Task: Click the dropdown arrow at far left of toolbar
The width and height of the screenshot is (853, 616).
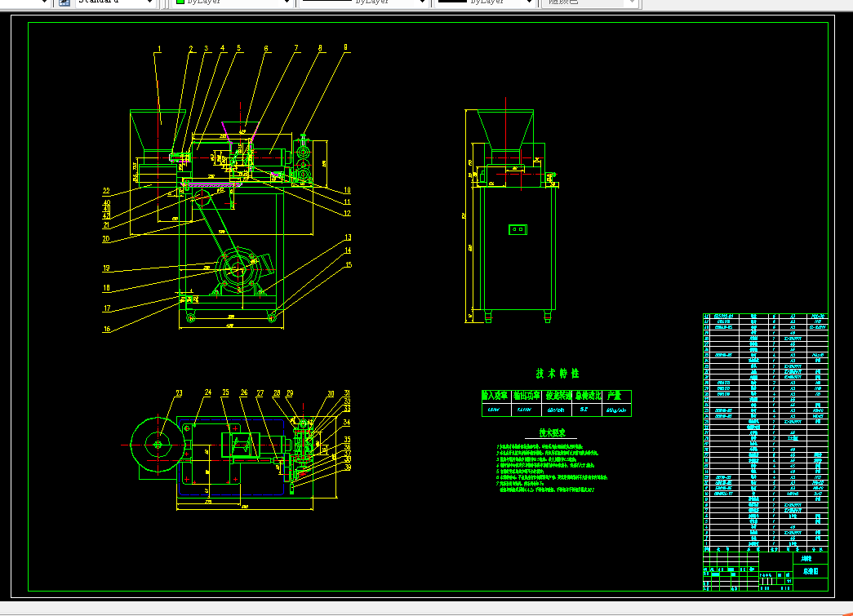Action: tap(45, 2)
